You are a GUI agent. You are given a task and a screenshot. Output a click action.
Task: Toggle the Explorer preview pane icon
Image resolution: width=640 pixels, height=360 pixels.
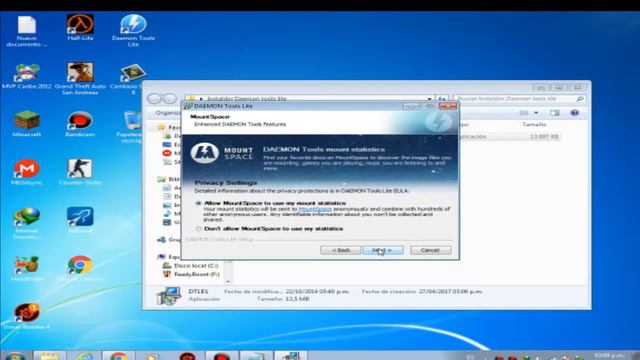[554, 113]
